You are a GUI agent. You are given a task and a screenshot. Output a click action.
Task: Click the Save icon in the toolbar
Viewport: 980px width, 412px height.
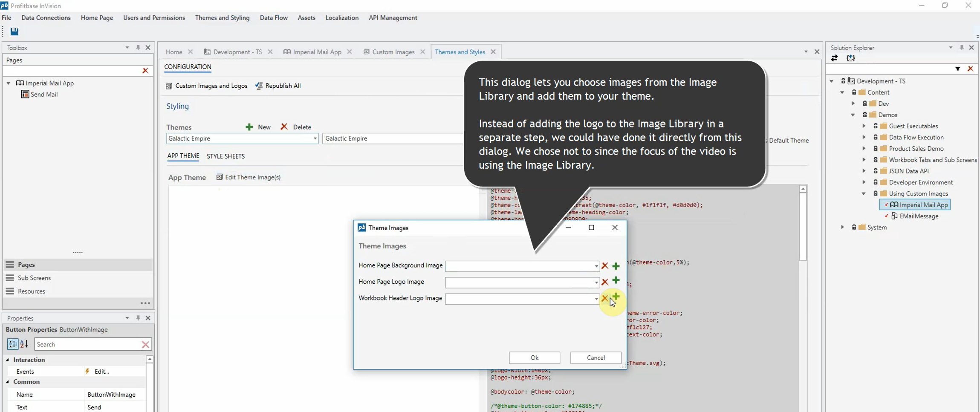pyautogui.click(x=14, y=32)
